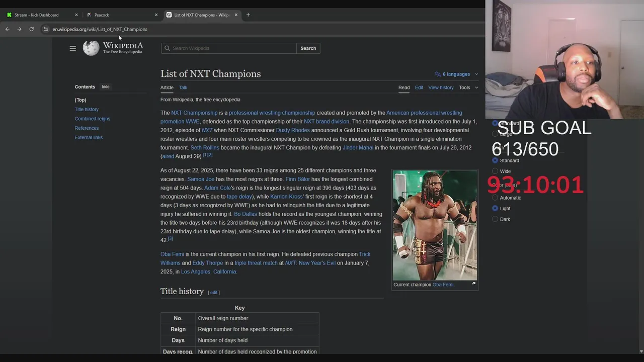Click the scrollbar down arrow at bottom right

[x=640, y=351]
